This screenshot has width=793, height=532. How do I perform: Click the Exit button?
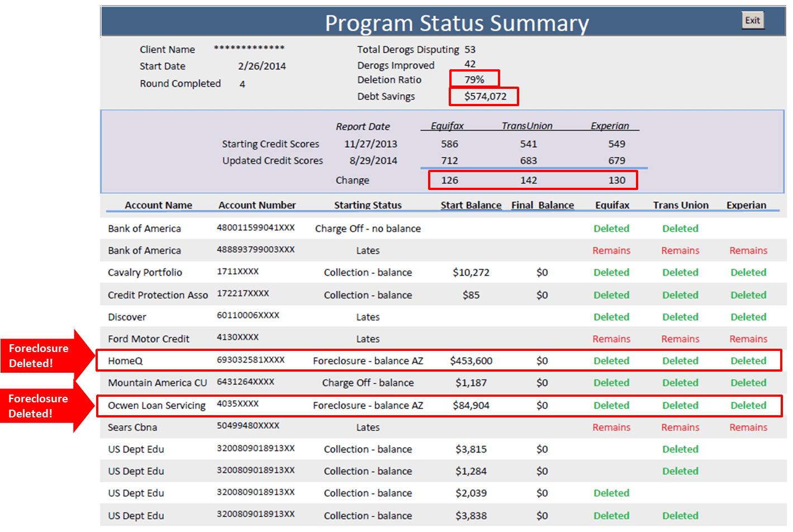point(752,20)
